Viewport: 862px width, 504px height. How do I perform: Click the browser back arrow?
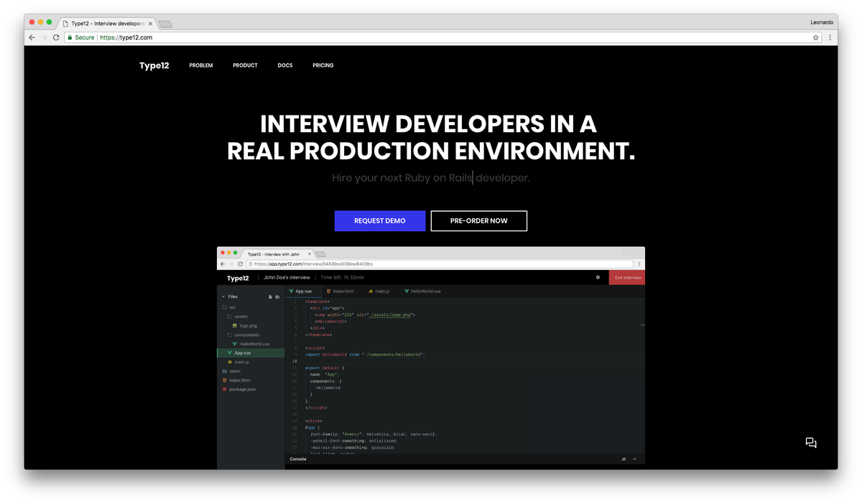[x=32, y=37]
